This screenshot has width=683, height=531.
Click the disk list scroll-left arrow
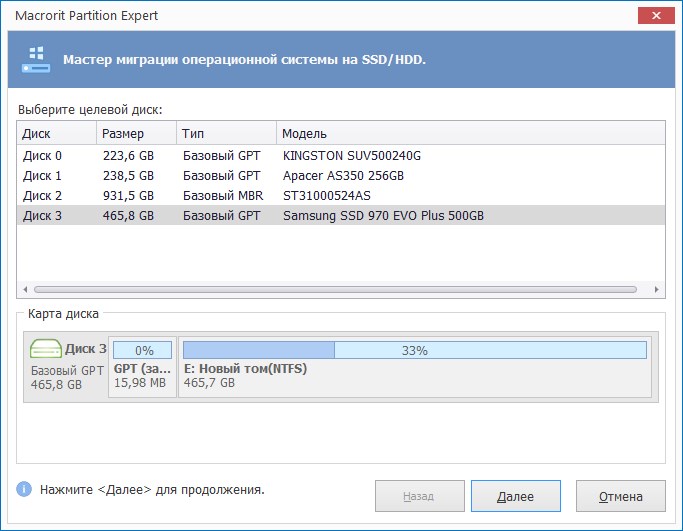point(25,289)
